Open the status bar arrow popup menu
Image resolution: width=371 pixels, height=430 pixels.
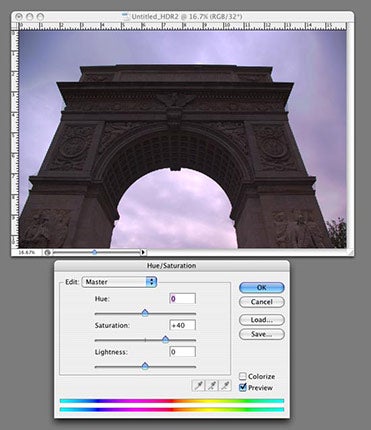pos(143,252)
